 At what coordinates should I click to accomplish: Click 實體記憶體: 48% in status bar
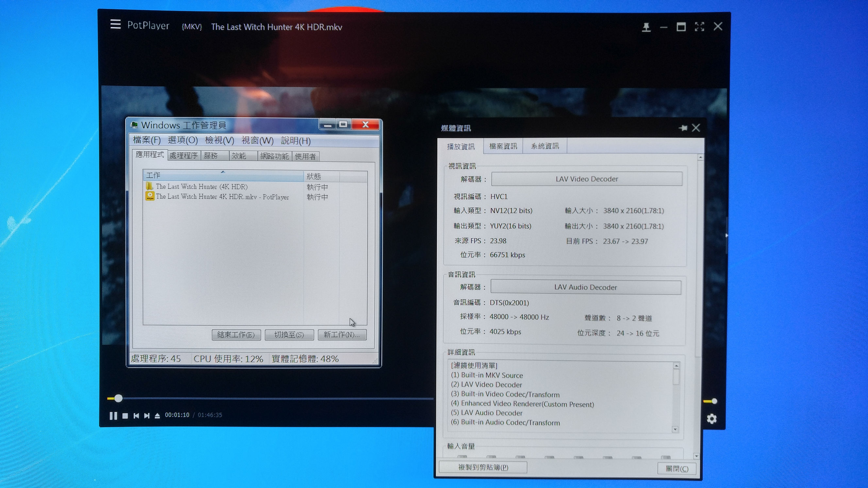305,359
